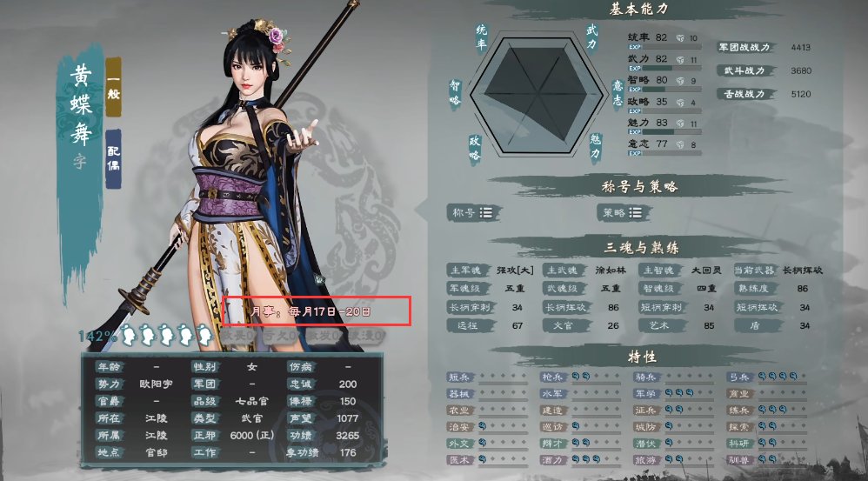Click the last head silhouette icon in the row
This screenshot has width=868, height=481.
click(204, 335)
